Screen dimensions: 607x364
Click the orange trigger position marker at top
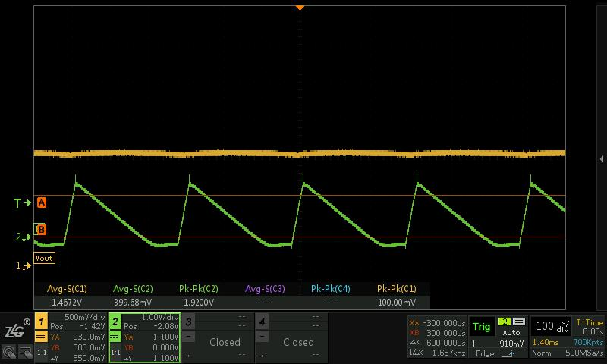click(x=300, y=8)
